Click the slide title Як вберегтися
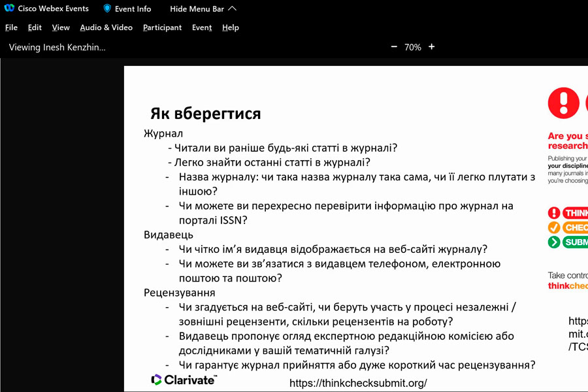Screen dimensions: 588x392 pyautogui.click(x=206, y=113)
